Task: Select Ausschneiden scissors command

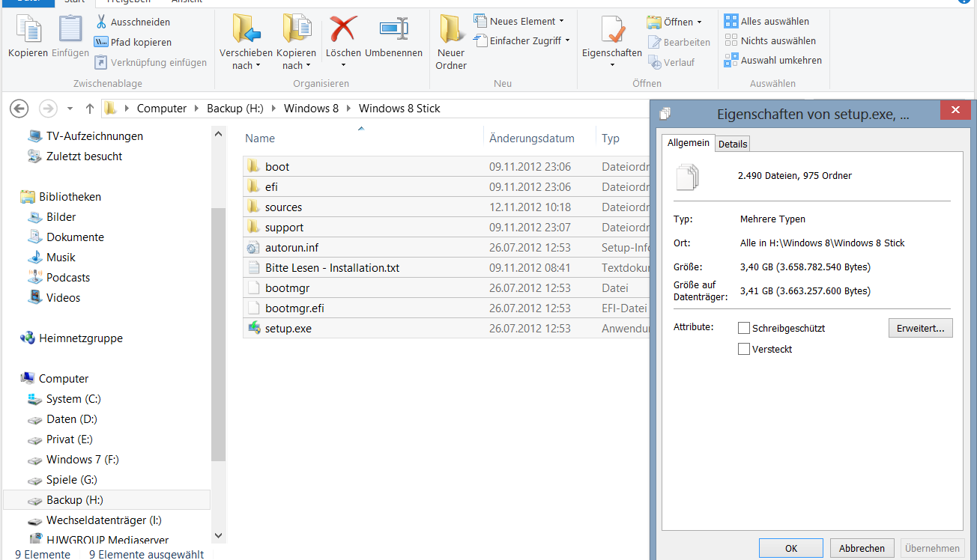Action: pos(132,22)
